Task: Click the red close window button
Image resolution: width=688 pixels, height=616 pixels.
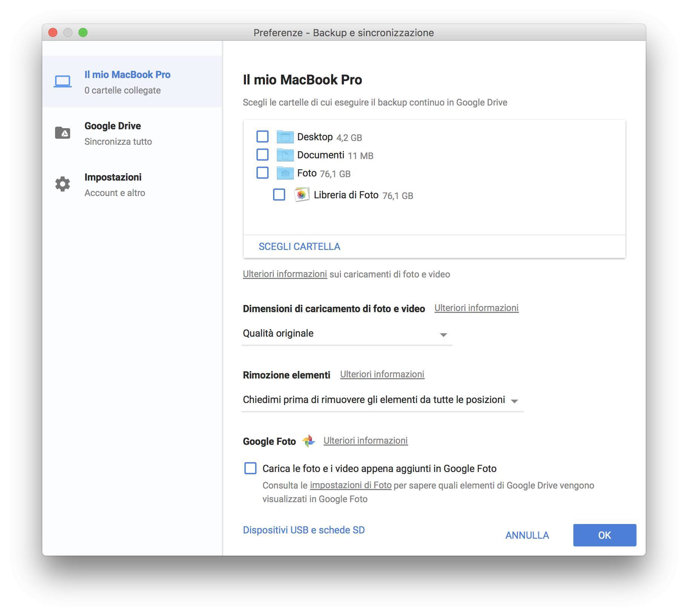Action: (53, 32)
